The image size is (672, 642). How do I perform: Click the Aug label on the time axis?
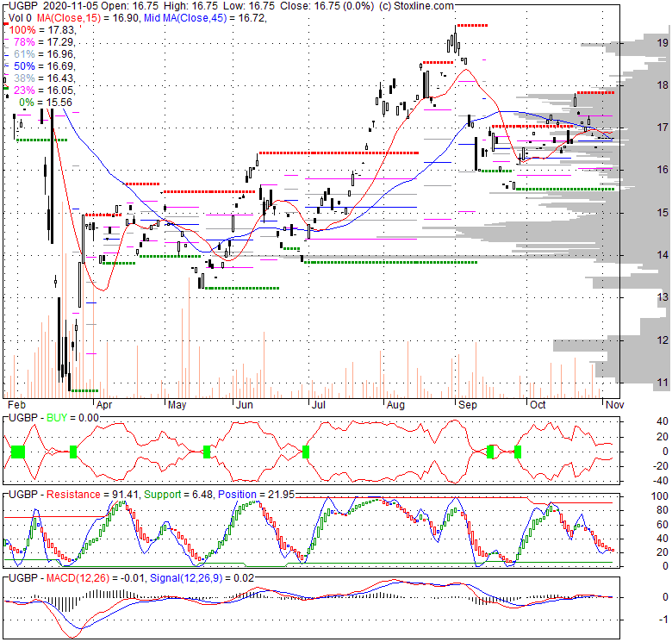point(395,404)
